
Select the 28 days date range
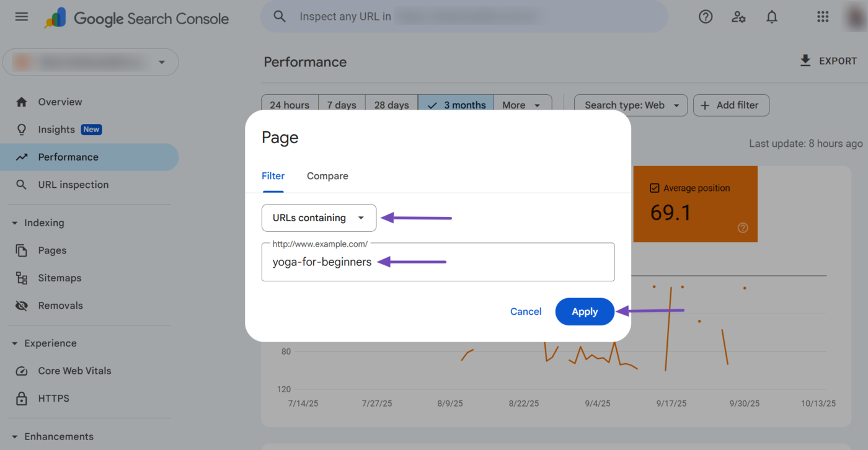click(391, 105)
